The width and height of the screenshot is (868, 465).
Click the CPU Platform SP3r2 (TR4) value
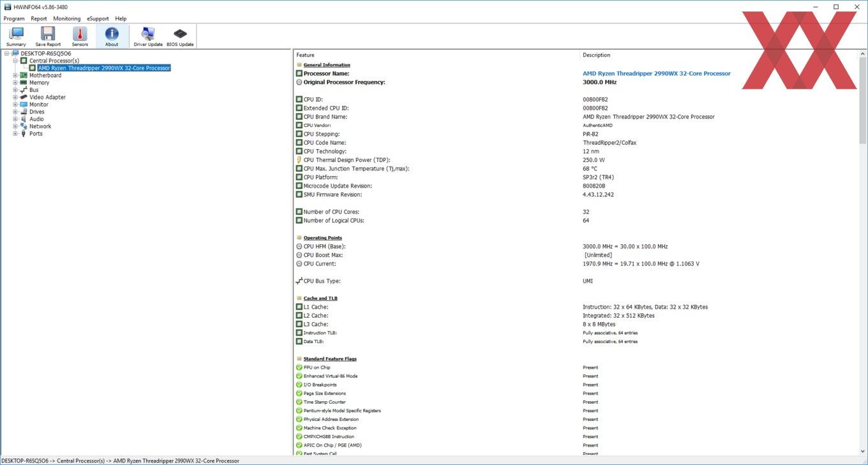pyautogui.click(x=598, y=177)
